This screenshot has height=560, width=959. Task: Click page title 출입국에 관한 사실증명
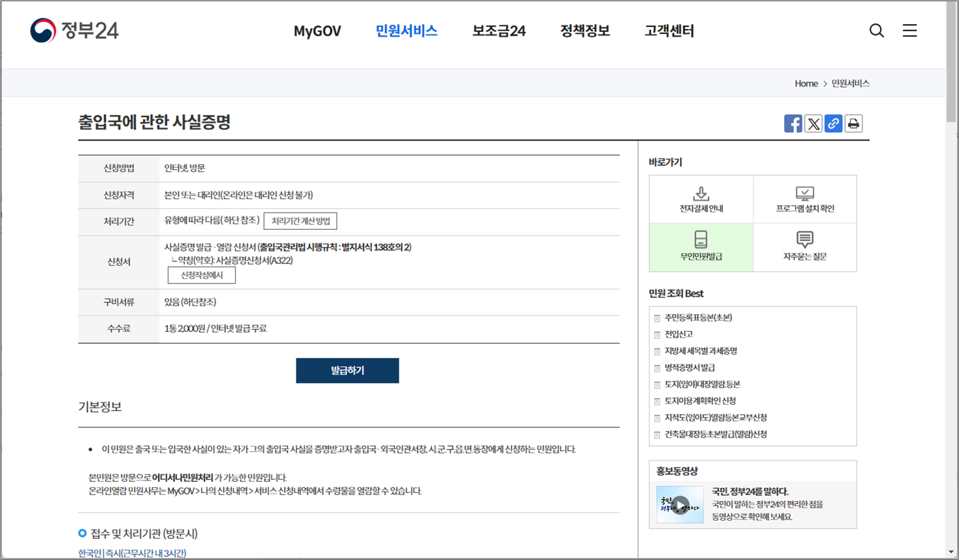coord(154,122)
